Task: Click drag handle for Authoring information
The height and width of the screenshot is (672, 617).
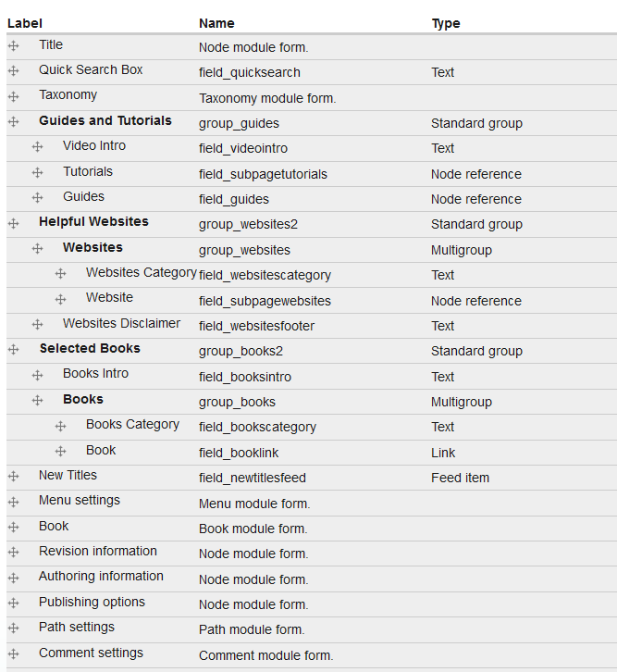Action: tap(13, 578)
